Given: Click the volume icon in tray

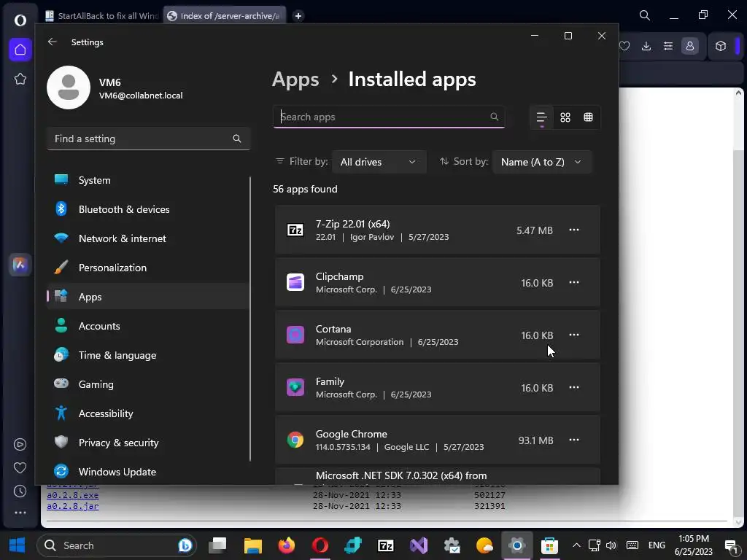Looking at the screenshot, I should pos(611,545).
